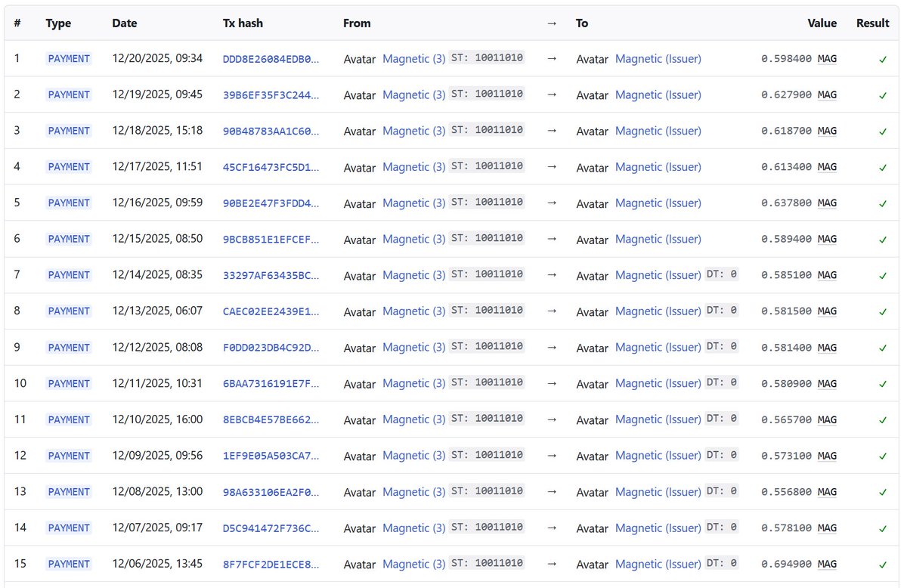Viewport: 907px width, 588px height.
Task: Click the From avatar in the 12/14/2025 row
Action: coord(359,276)
